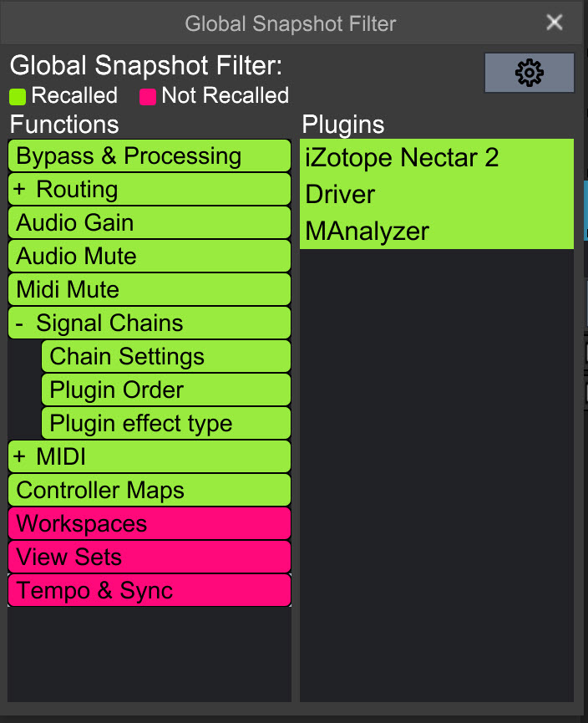Disable Controller Maps recall

coord(149,491)
